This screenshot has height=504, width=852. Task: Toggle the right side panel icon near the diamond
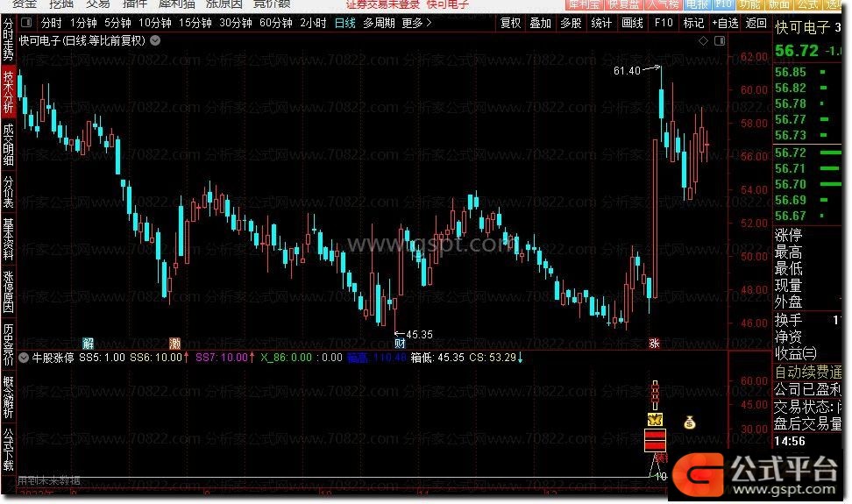720,40
